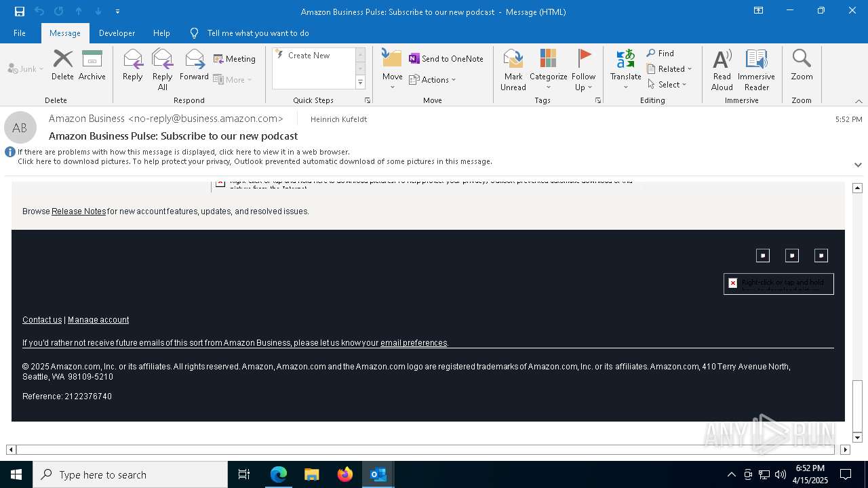Collapse the ribbon
Screen dimensions: 868x488
(x=859, y=101)
